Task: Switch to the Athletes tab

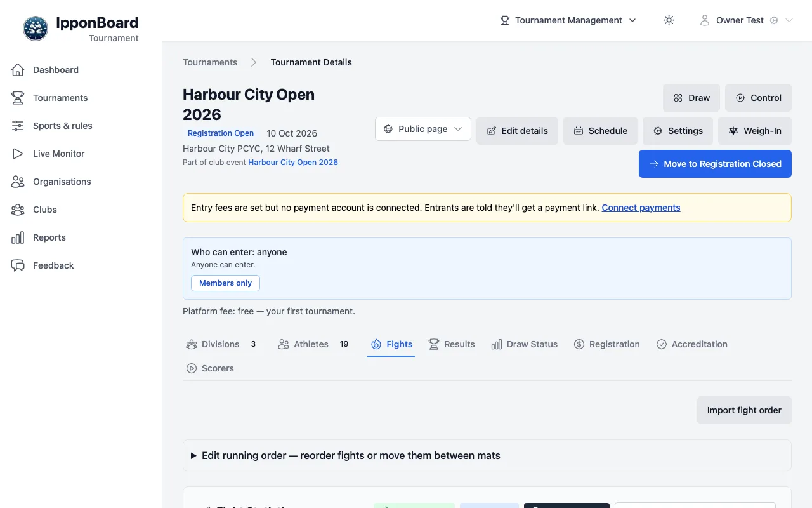Action: pos(313,344)
